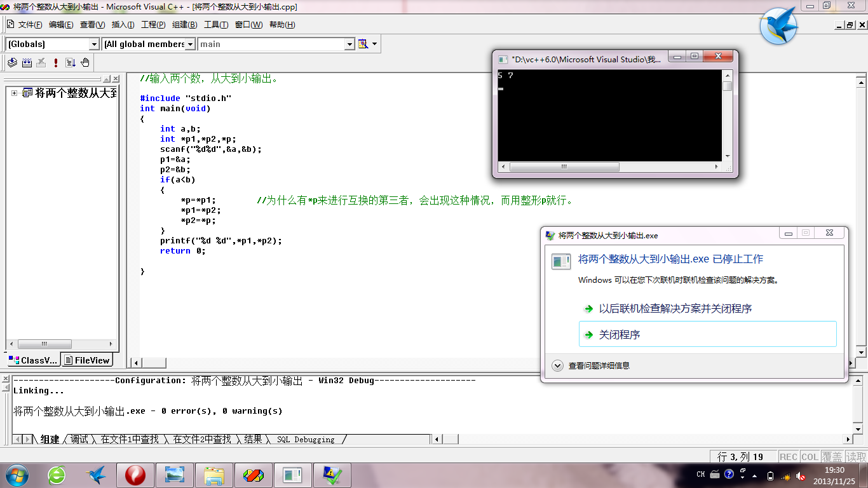868x488 pixels.
Task: Switch to the FileView tab
Action: pyautogui.click(x=87, y=360)
